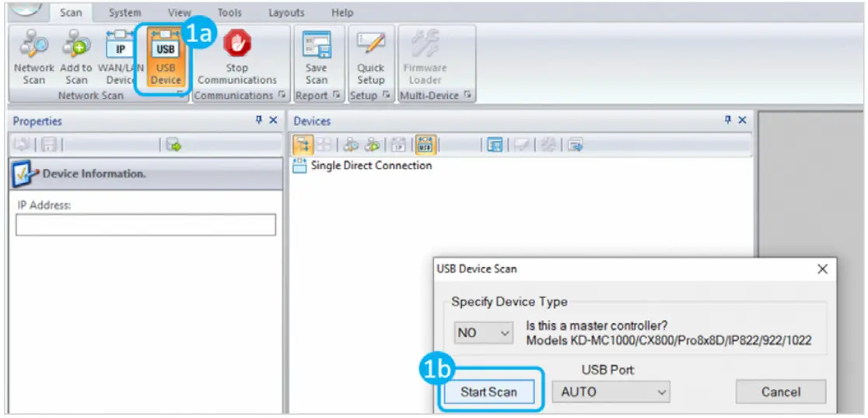Click the Firmware Loader icon

tap(425, 58)
